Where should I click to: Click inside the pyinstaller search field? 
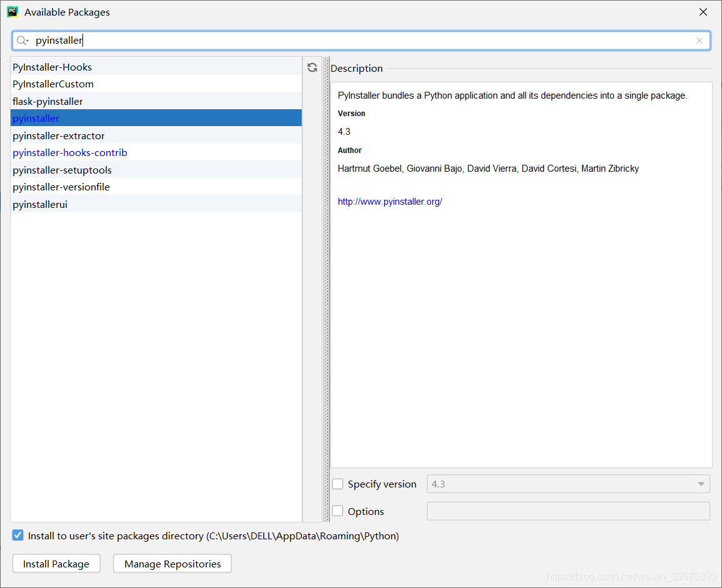361,41
